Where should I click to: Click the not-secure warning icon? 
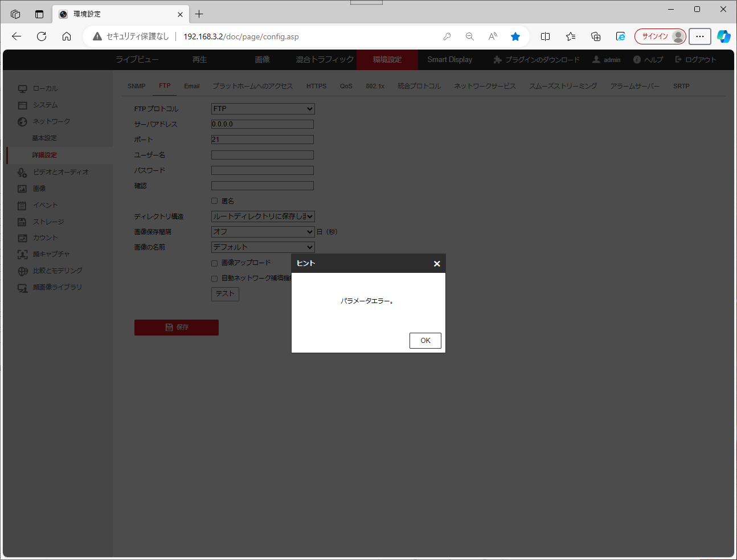[97, 36]
